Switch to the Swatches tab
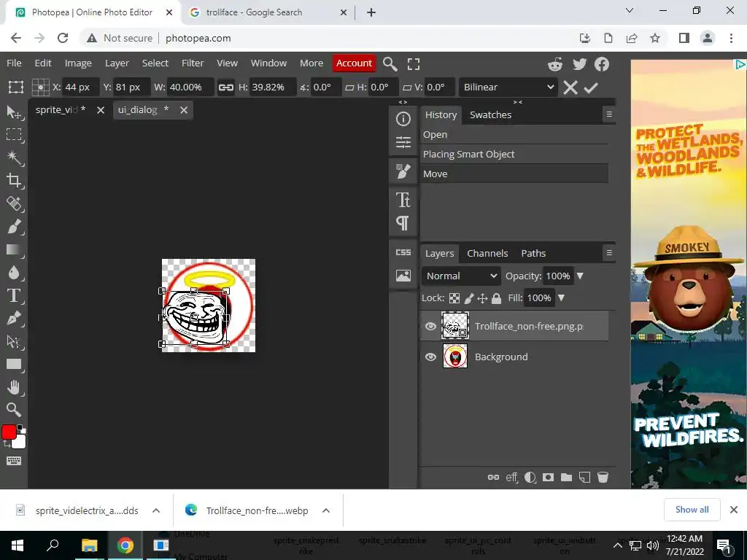This screenshot has height=560, width=747. coord(490,114)
